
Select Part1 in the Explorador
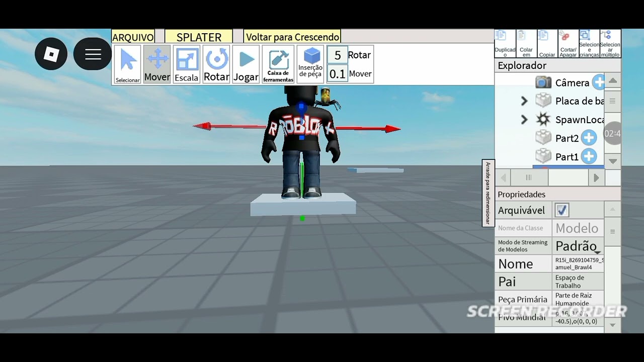point(567,157)
